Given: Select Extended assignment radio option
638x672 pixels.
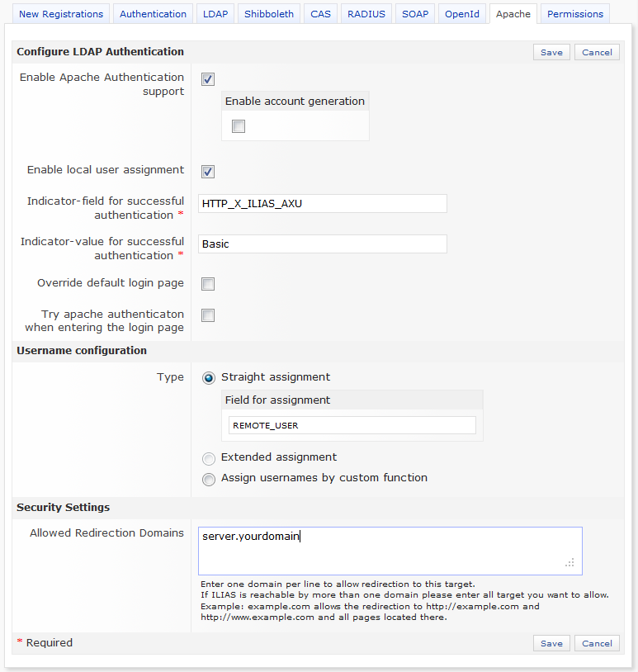Looking at the screenshot, I should click(x=208, y=458).
